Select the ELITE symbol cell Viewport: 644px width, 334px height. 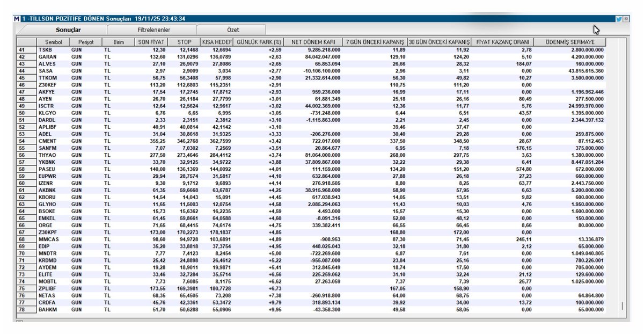click(x=53, y=275)
